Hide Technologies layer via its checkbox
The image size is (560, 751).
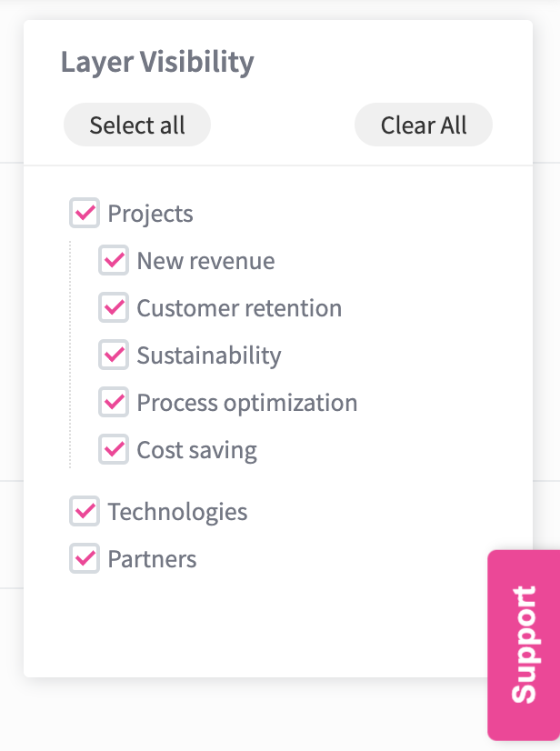tap(85, 512)
